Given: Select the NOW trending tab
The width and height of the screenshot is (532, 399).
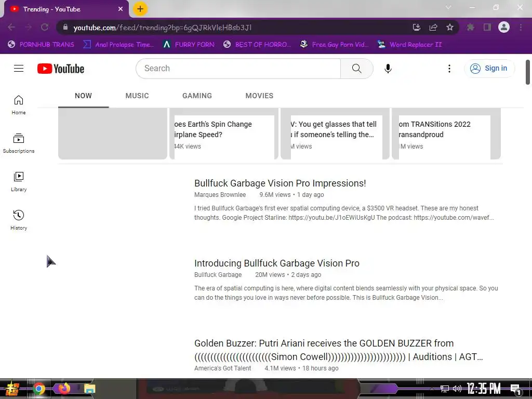Looking at the screenshot, I should coord(84,96).
